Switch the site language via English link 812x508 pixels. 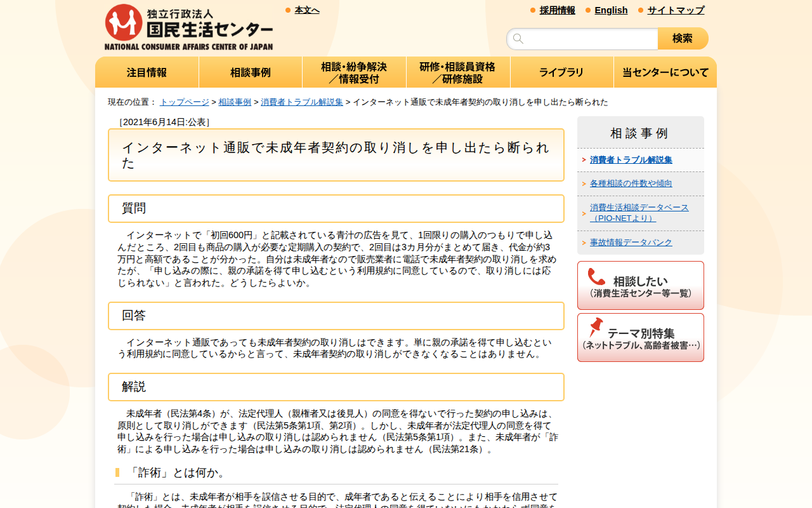click(x=611, y=10)
